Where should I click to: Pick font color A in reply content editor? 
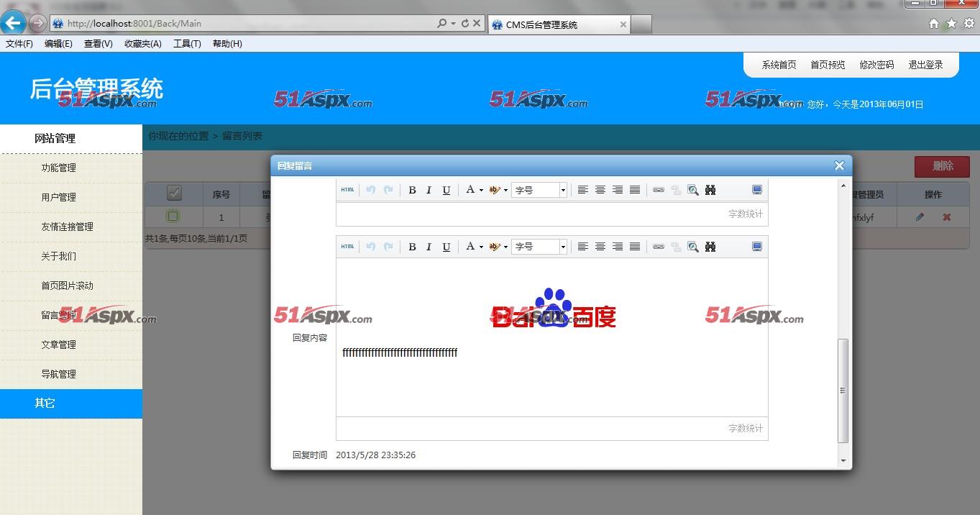[x=470, y=247]
